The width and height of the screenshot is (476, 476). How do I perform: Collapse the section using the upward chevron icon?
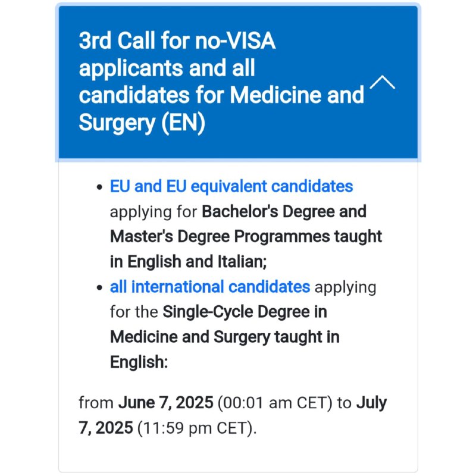[382, 82]
